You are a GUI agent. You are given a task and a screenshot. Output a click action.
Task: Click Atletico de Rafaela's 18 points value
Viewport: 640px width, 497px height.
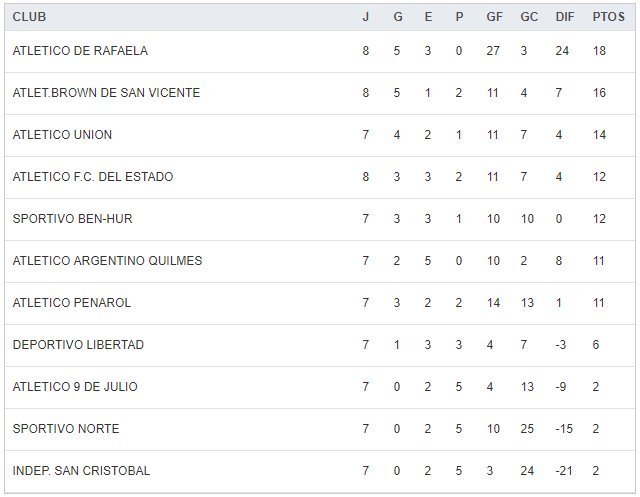pos(599,51)
